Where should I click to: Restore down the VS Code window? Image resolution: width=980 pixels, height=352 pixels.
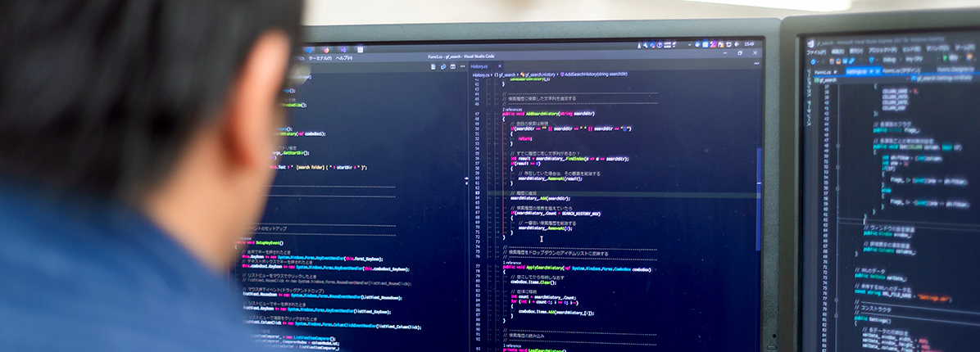coord(739,53)
